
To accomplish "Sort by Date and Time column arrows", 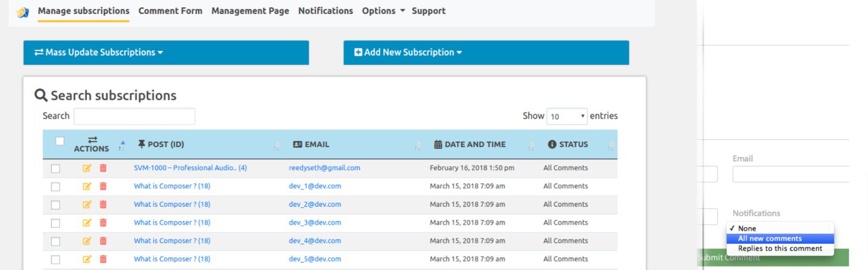I will point(531,145).
